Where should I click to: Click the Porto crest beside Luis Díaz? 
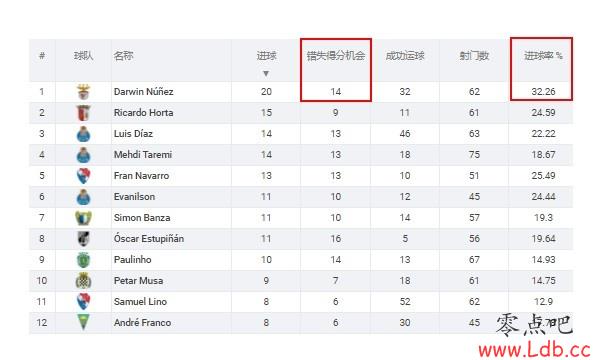click(83, 134)
